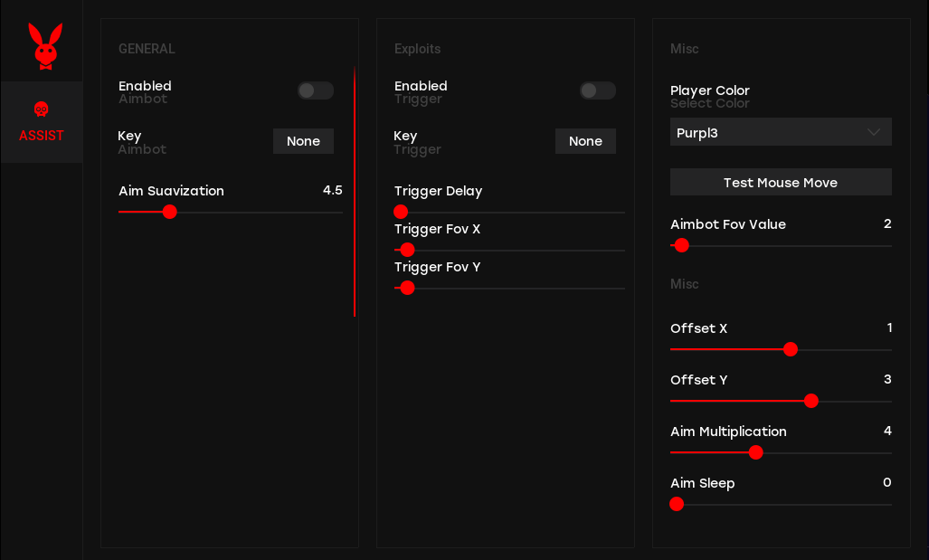Set the Trigger keybind via None button
Viewport: 929px width, 560px height.
pos(585,141)
